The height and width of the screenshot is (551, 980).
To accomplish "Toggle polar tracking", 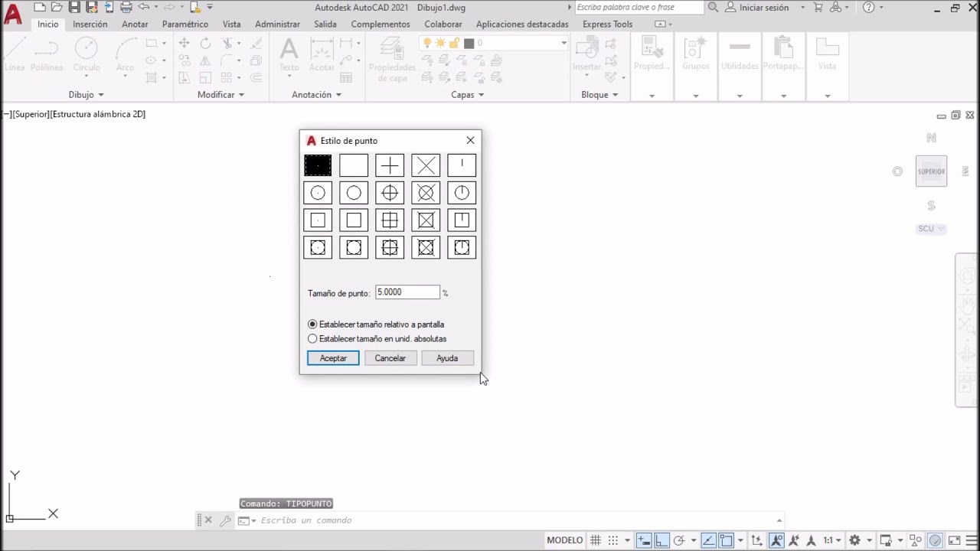I will tap(679, 540).
